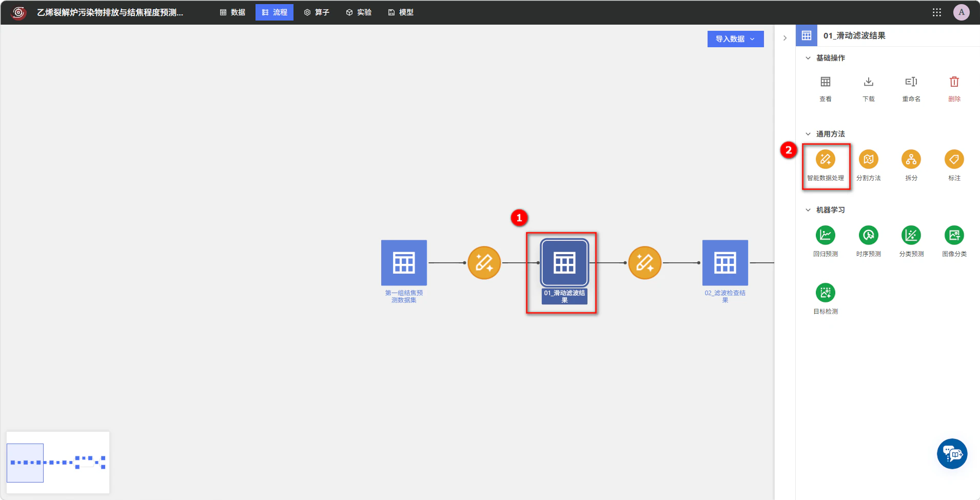Switch to the 数据 tab
This screenshot has height=500, width=980.
232,12
